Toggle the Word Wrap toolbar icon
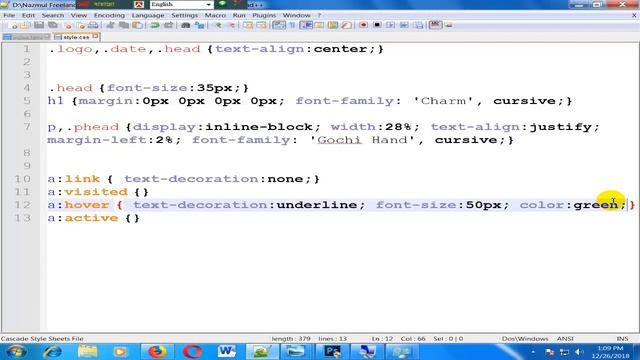Screen dimensions: 640x360 (279, 25)
